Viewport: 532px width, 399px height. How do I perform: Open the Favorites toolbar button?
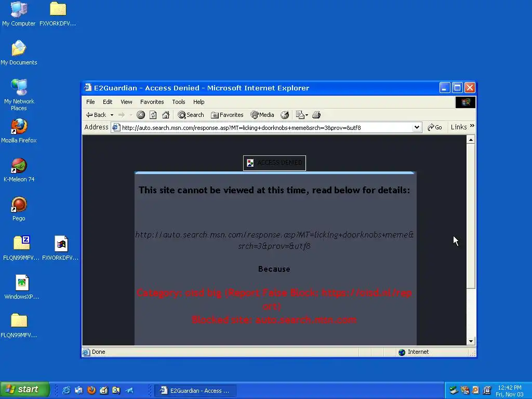tap(227, 115)
